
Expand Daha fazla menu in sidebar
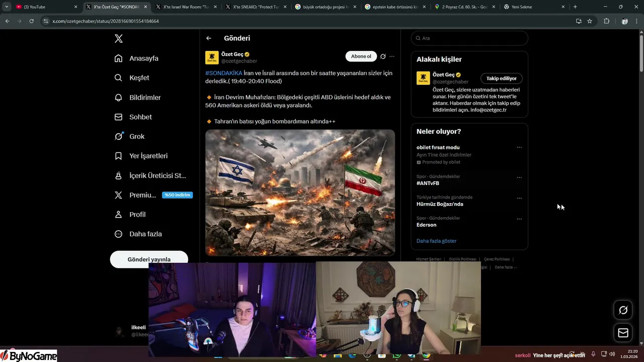pos(138,234)
